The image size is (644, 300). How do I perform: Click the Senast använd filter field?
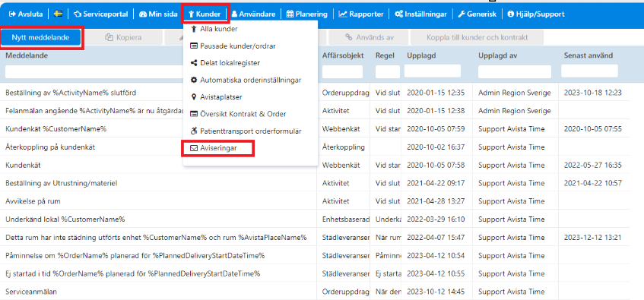(589, 71)
